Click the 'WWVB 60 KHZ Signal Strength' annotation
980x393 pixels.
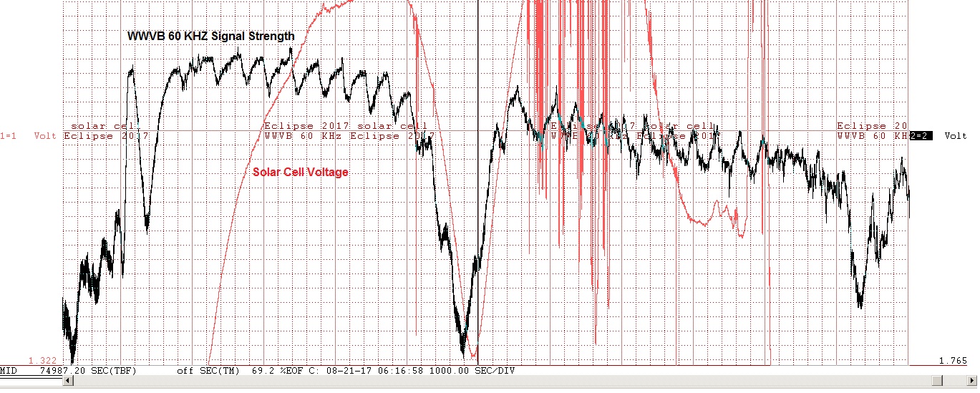pos(210,36)
